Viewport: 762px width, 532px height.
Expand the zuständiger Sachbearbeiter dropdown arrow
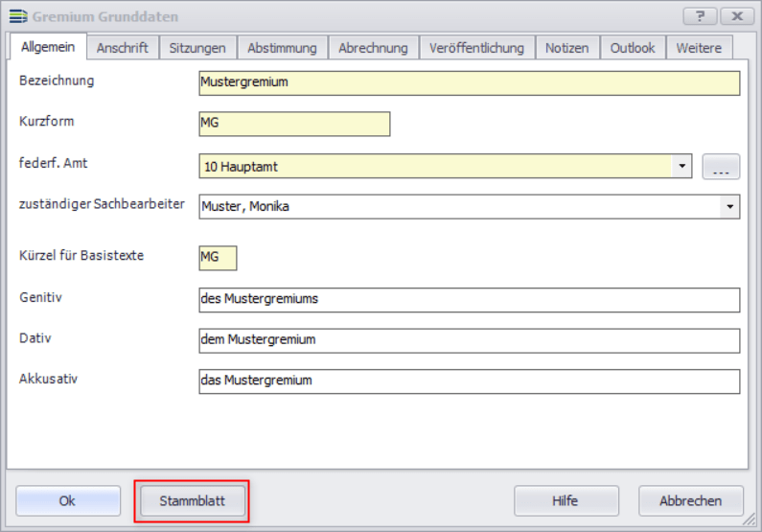tap(729, 207)
